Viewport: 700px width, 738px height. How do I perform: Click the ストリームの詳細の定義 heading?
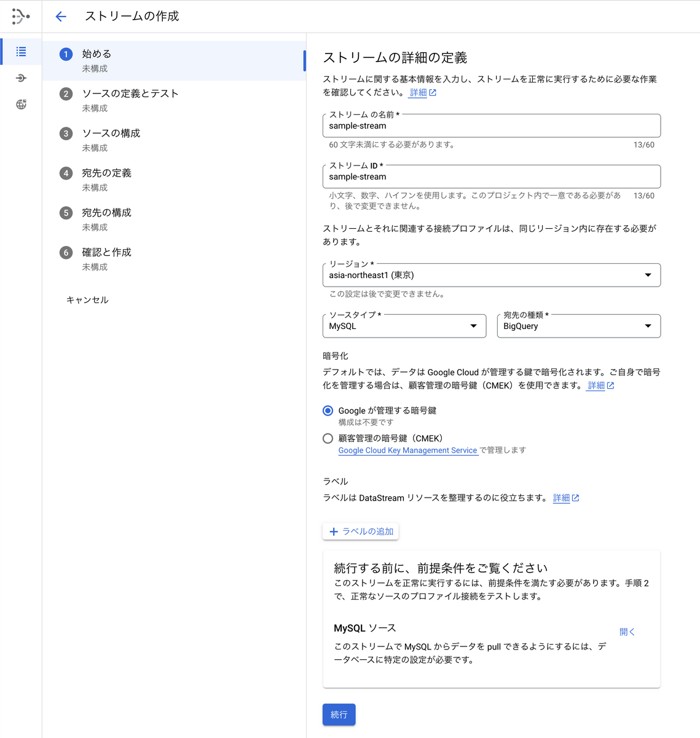tap(395, 58)
